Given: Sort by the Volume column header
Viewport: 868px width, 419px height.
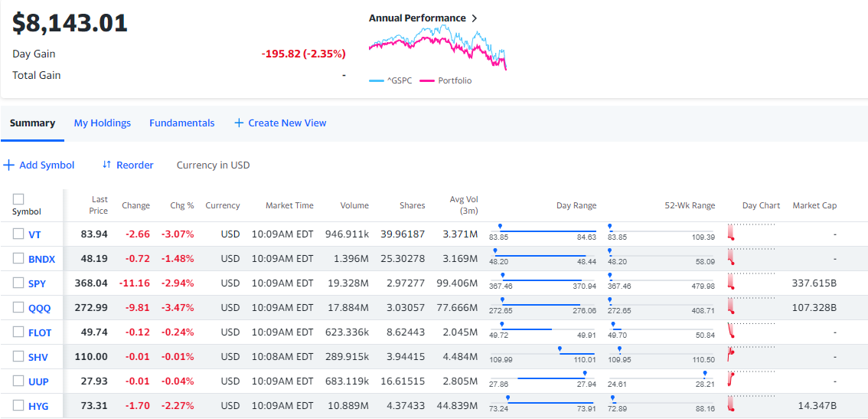Looking at the screenshot, I should click(x=354, y=205).
